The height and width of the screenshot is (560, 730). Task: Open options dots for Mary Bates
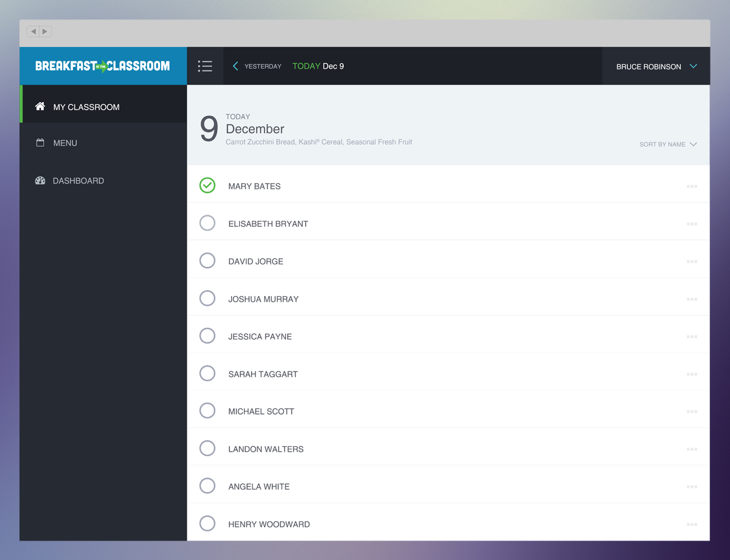[x=692, y=186]
